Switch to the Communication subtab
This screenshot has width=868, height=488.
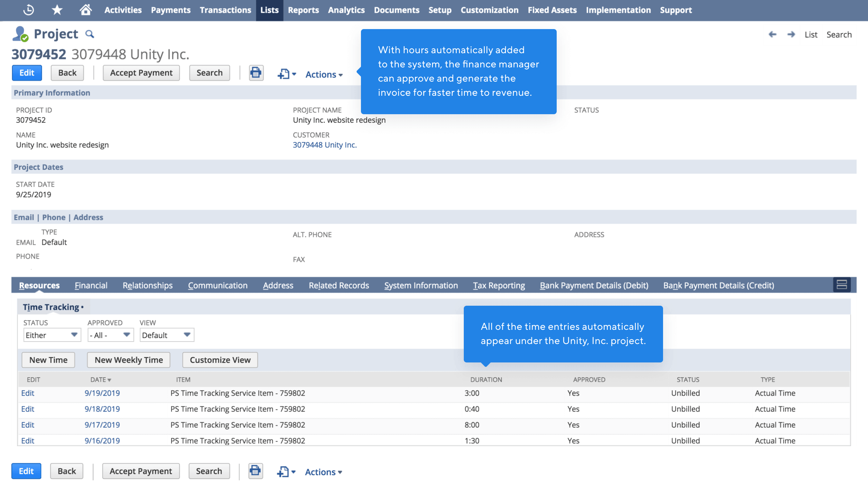218,285
